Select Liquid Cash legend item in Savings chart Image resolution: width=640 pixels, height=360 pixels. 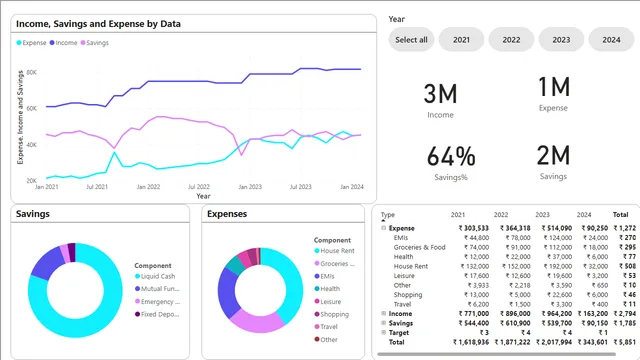tap(155, 276)
